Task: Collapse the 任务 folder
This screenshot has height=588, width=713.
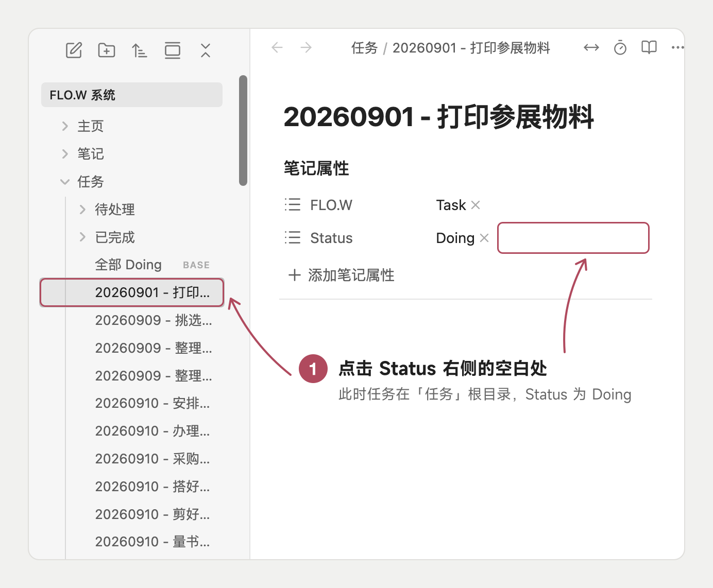Action: click(65, 182)
